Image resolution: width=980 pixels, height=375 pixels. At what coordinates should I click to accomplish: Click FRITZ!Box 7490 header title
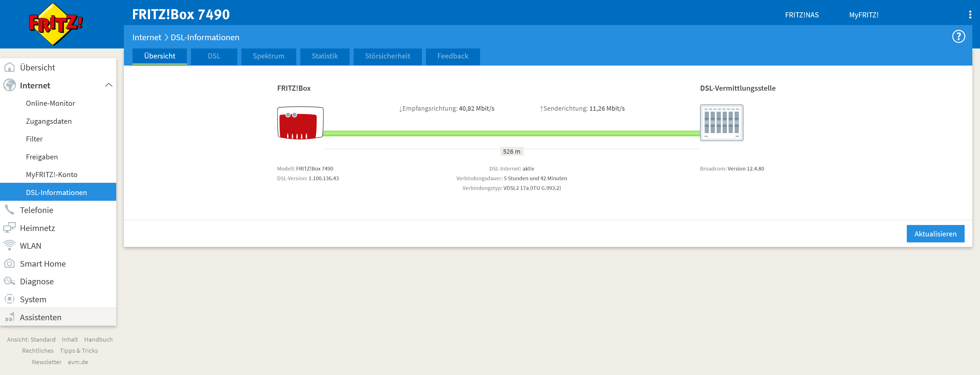pos(181,15)
